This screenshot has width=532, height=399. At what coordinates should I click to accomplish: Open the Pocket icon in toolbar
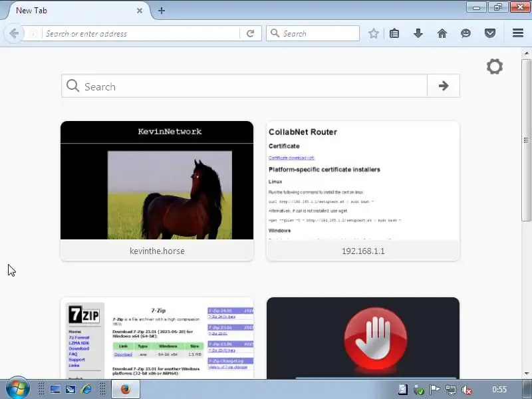point(490,33)
